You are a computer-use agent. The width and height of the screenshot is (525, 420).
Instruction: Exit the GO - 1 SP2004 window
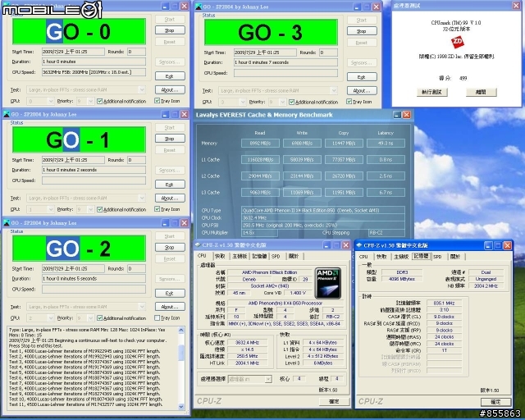click(170, 185)
